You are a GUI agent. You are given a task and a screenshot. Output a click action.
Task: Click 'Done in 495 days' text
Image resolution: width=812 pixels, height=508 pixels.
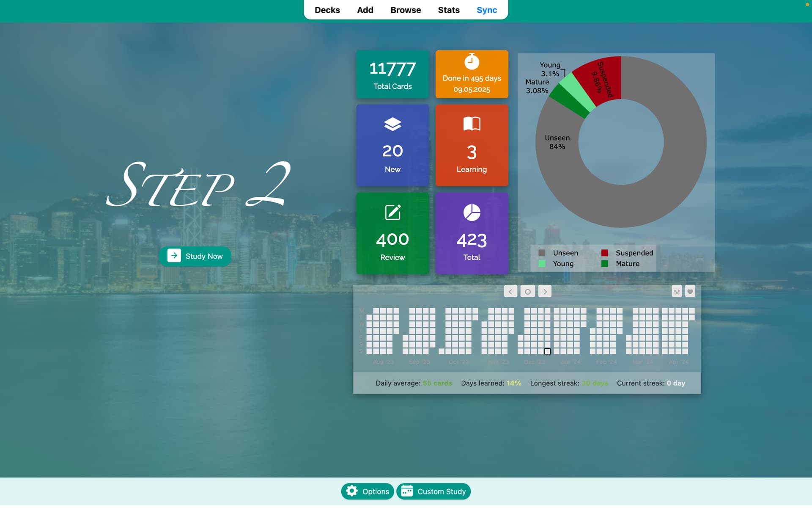pyautogui.click(x=472, y=78)
